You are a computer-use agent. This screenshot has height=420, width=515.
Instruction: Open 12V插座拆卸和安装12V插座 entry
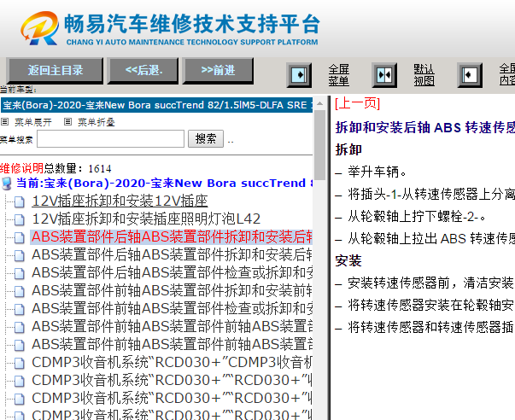tap(120, 201)
